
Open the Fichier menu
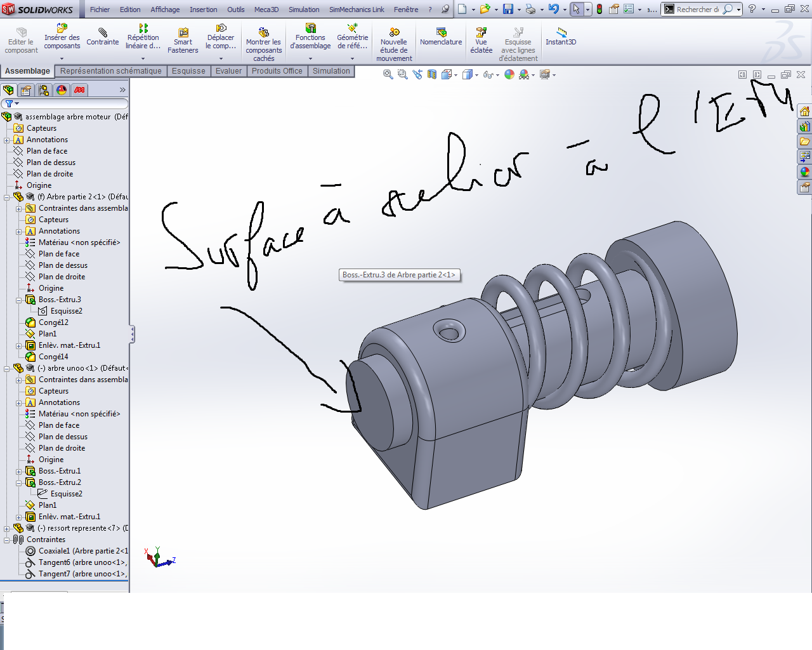(100, 10)
